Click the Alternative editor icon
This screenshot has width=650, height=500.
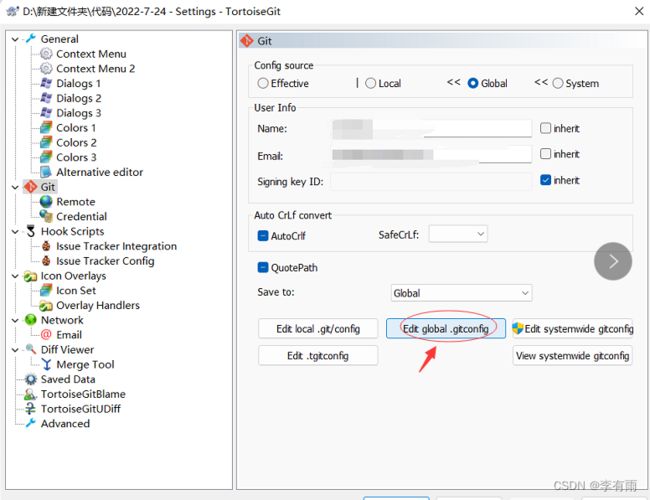[x=46, y=172]
